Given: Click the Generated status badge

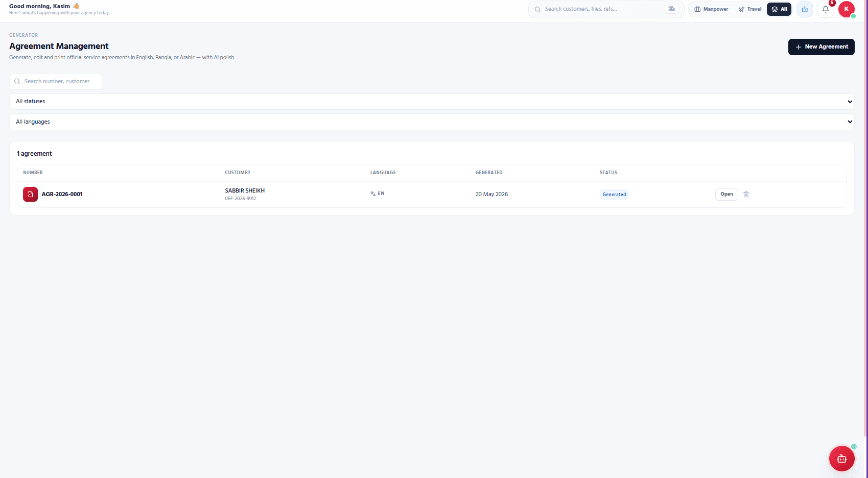Looking at the screenshot, I should pos(614,195).
